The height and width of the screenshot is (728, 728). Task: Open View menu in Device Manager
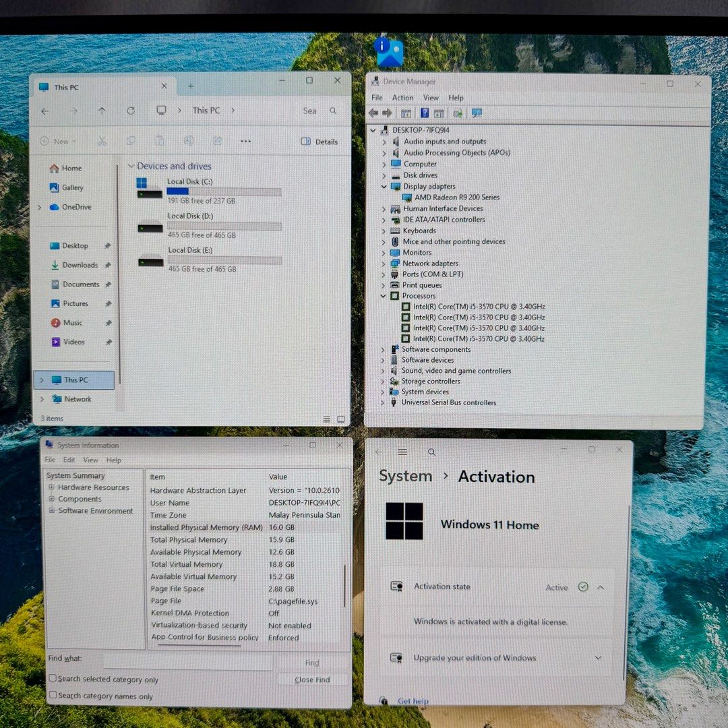430,98
